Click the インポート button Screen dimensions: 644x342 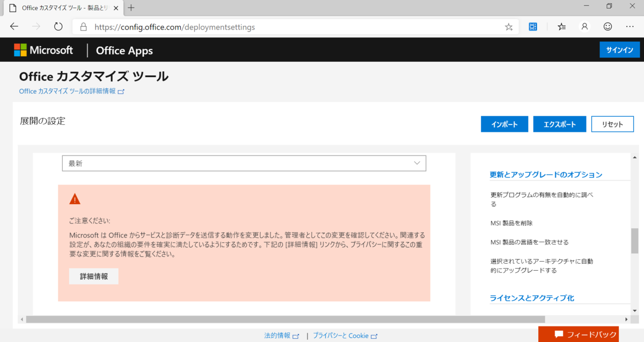point(504,124)
